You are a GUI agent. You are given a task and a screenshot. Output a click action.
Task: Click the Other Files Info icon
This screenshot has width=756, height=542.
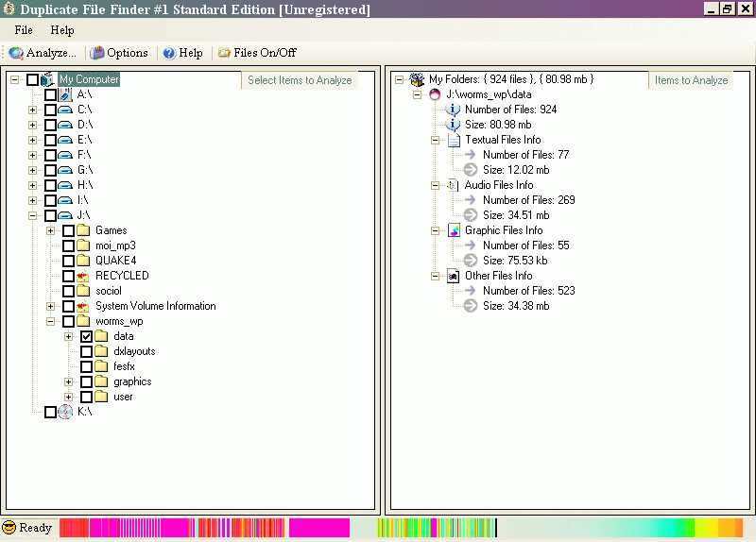[454, 276]
